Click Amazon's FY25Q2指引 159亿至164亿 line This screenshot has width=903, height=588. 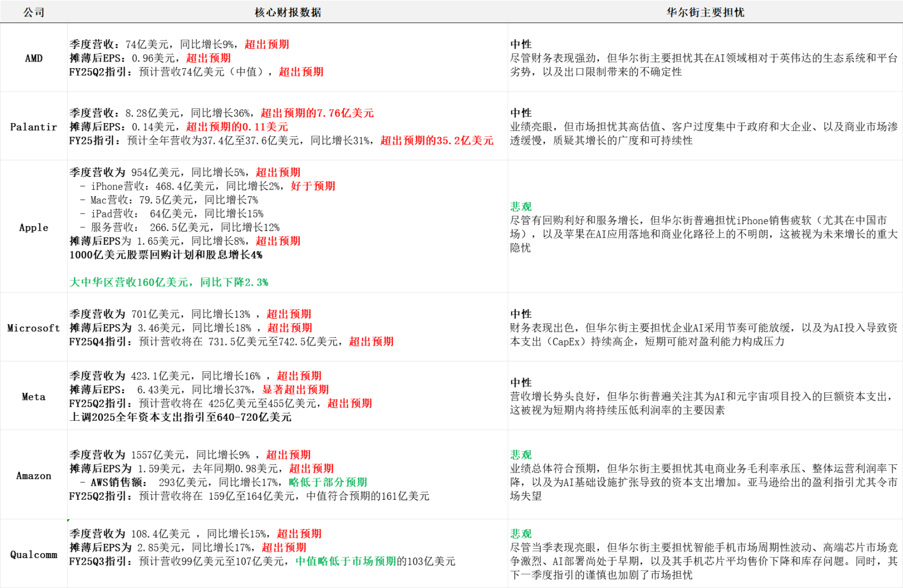250,496
